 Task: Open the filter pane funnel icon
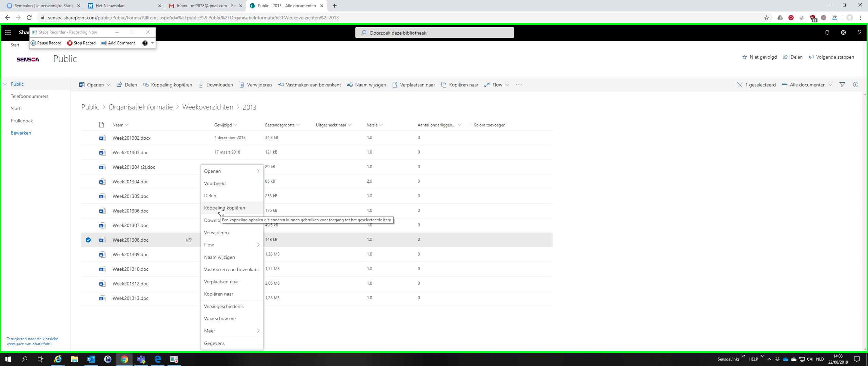pos(842,85)
